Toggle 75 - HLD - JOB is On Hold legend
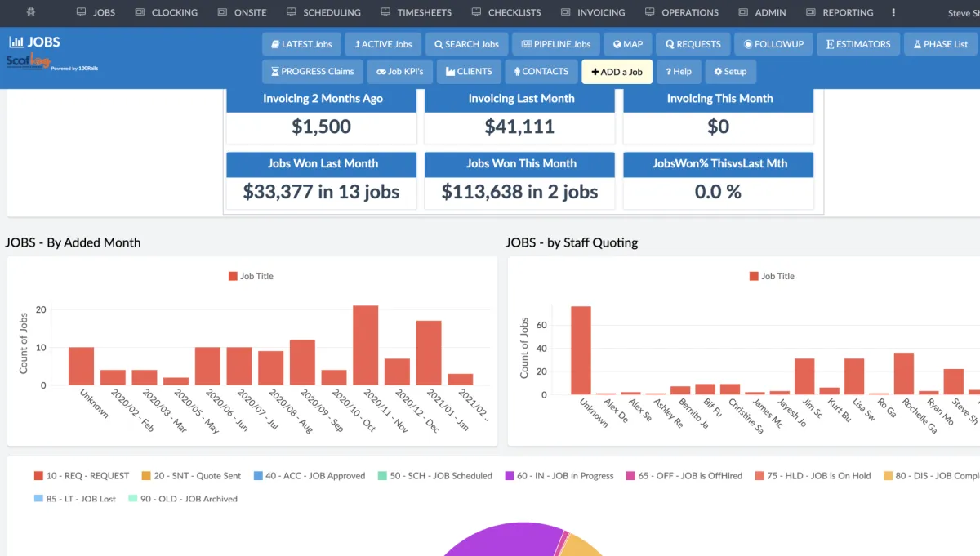The height and width of the screenshot is (556, 980). pyautogui.click(x=814, y=475)
